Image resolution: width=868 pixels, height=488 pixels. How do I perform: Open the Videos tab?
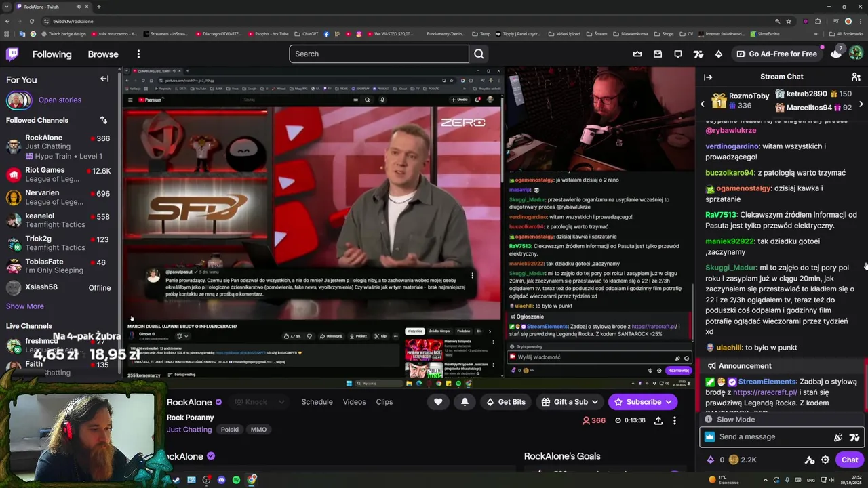click(x=354, y=402)
